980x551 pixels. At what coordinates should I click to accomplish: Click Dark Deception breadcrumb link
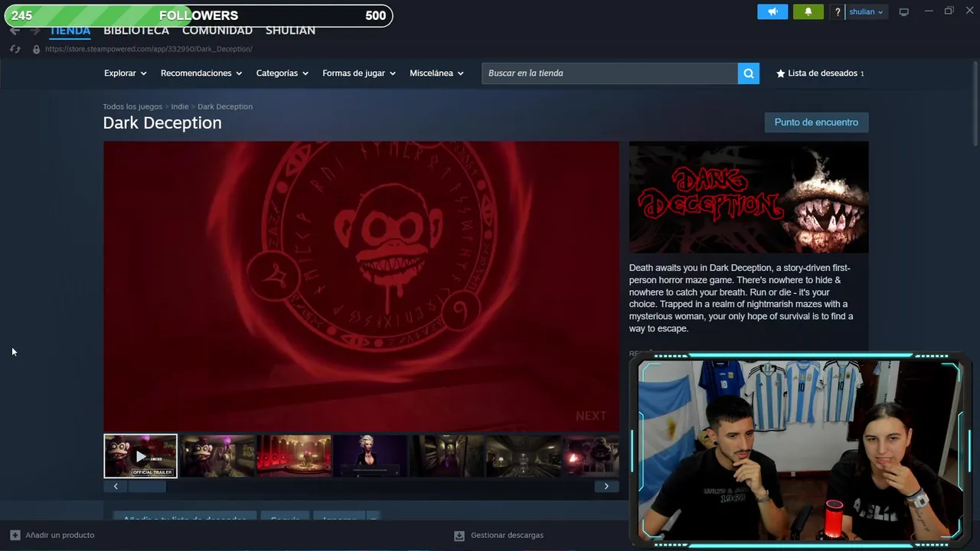coord(225,106)
